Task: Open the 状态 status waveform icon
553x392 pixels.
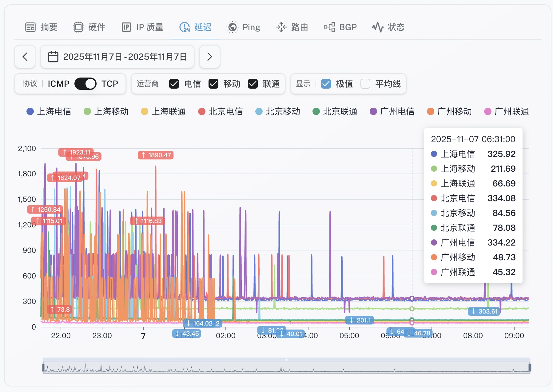Action: (x=377, y=27)
